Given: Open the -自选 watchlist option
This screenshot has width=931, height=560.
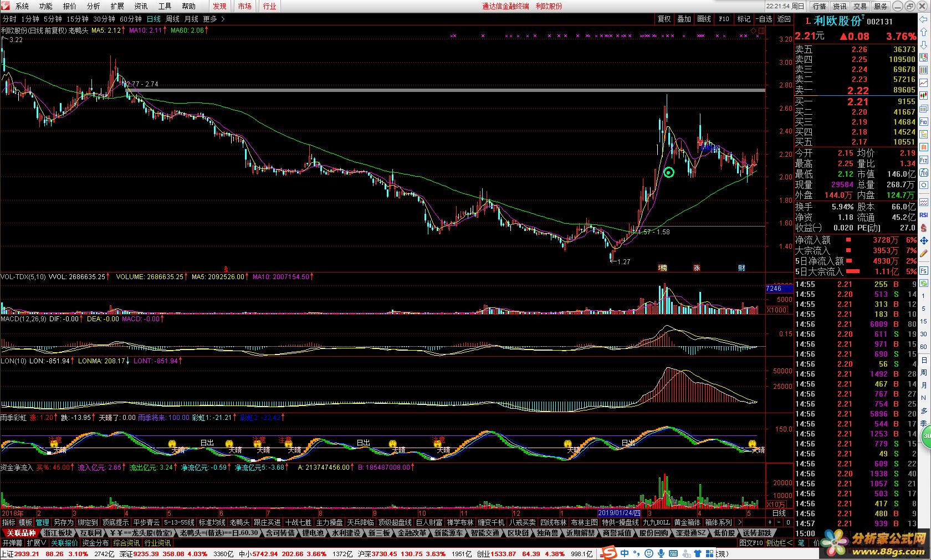Looking at the screenshot, I should [764, 19].
